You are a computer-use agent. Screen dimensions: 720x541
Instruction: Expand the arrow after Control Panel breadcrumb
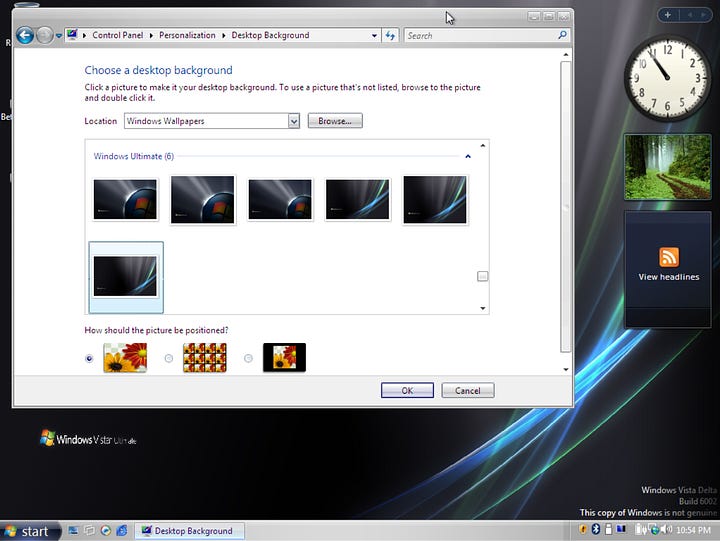[151, 35]
